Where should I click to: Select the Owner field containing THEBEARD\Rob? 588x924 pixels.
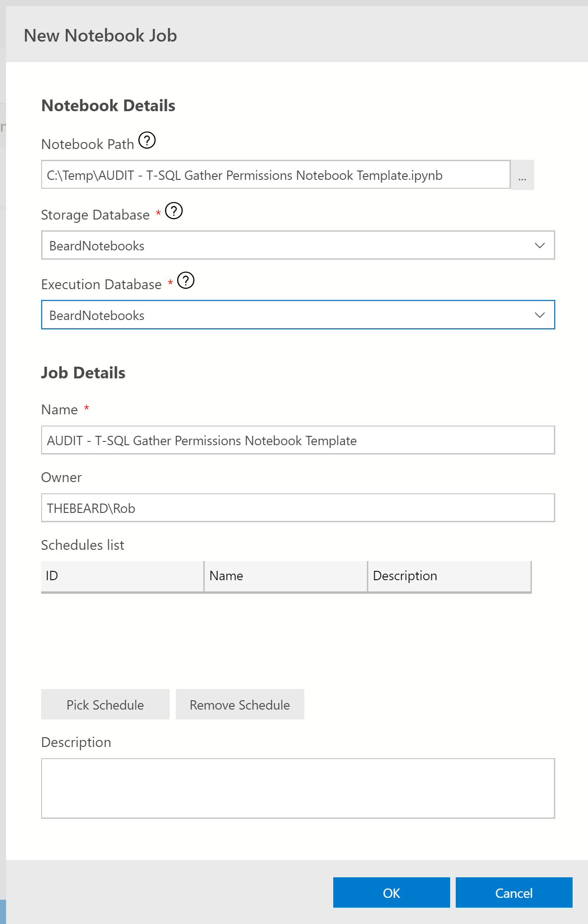[298, 508]
